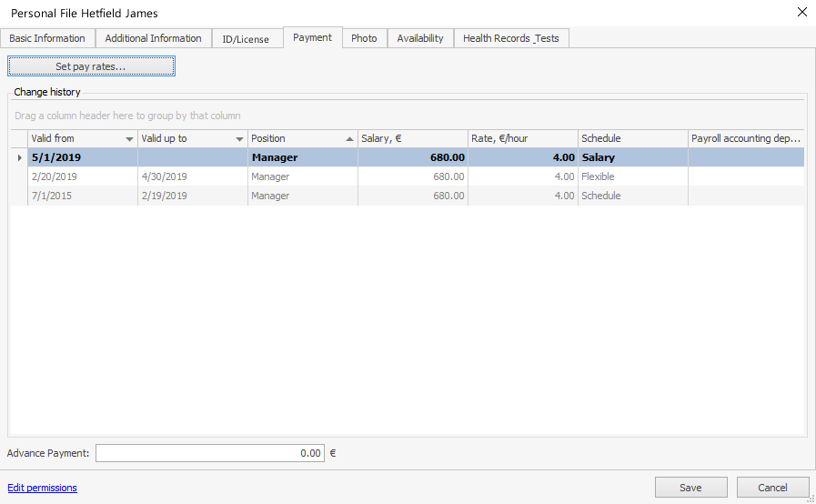The width and height of the screenshot is (816, 504).
Task: Click the Salary, € column header
Action: tap(412, 138)
